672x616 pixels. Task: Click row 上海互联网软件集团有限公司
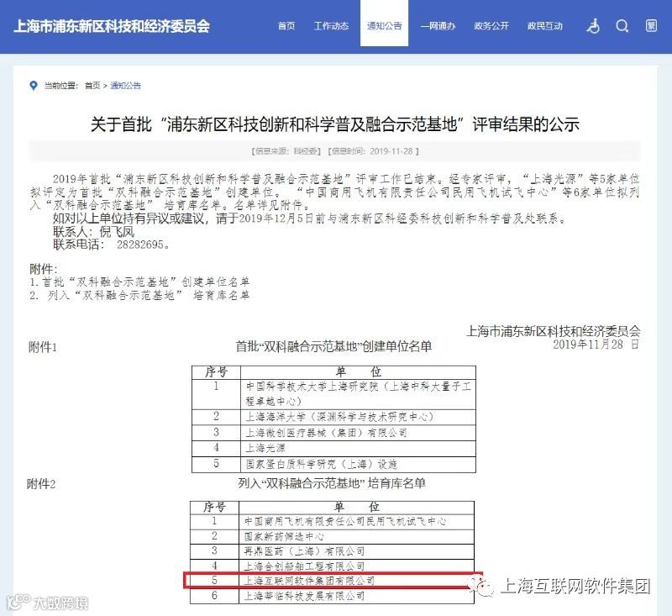point(332,581)
